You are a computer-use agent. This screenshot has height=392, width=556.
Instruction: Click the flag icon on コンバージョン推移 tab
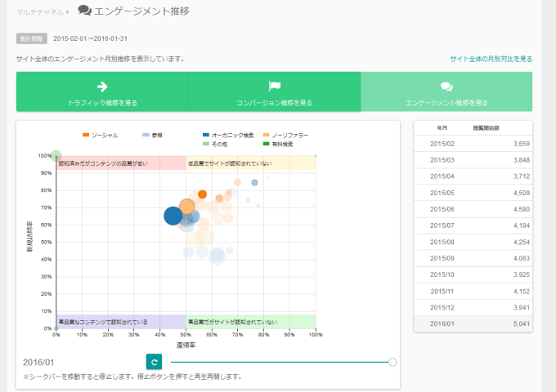pyautogui.click(x=274, y=87)
